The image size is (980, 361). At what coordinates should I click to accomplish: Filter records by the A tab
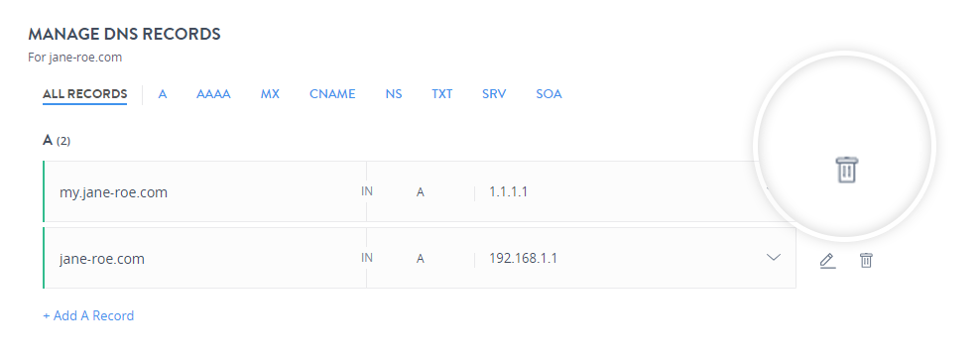pos(163,94)
